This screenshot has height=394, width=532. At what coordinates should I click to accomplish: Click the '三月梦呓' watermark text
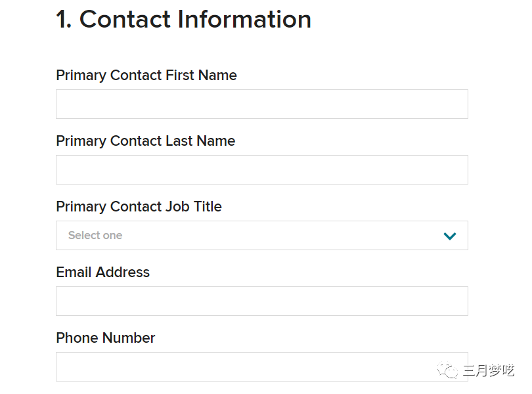(x=488, y=371)
